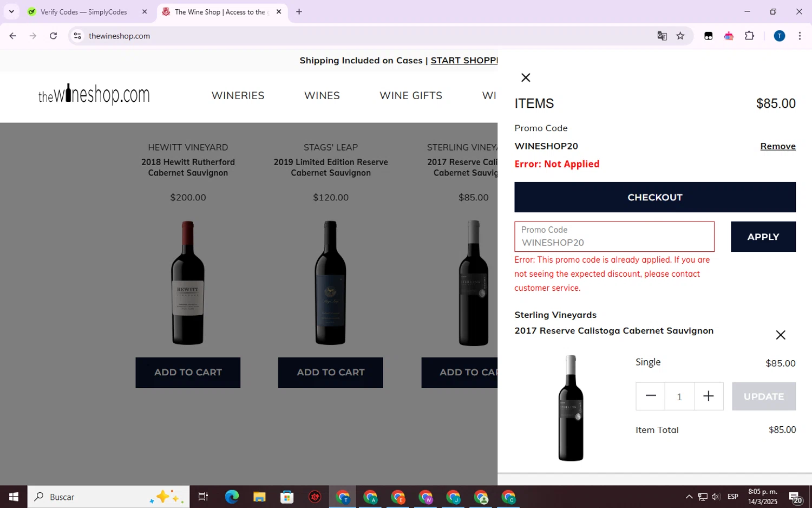The width and height of the screenshot is (812, 508).
Task: Launch Microsoft Edge from taskbar
Action: point(232,497)
